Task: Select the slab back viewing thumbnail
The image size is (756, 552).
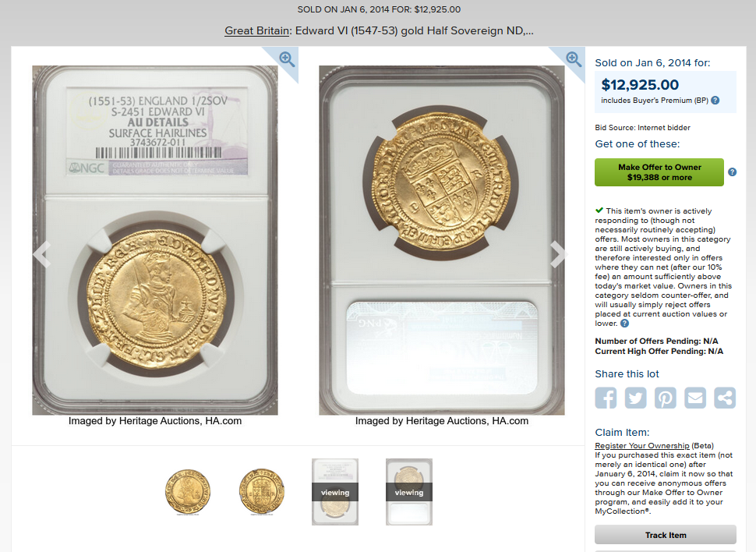Action: pos(409,492)
